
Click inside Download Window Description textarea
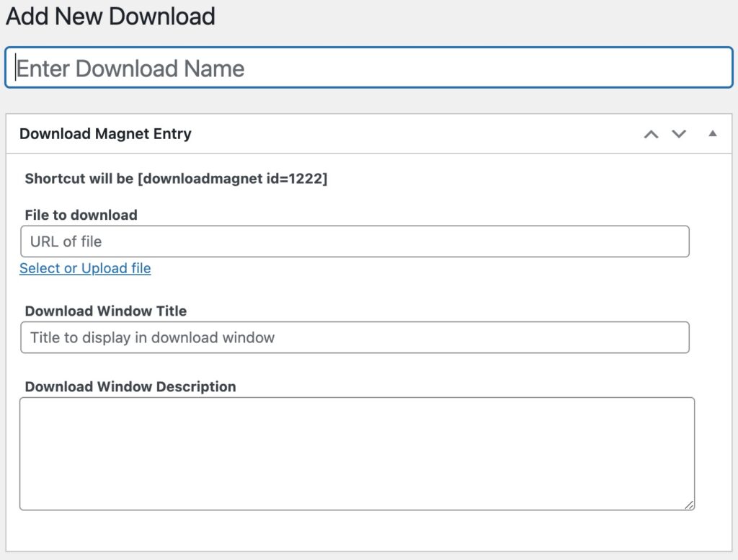[357, 453]
